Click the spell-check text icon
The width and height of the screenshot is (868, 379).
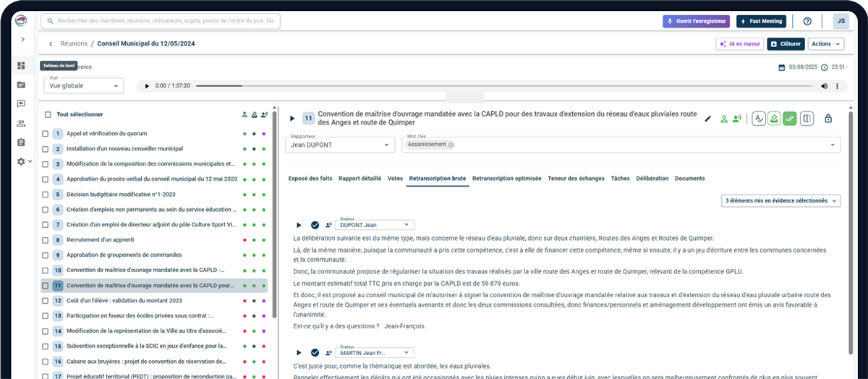tap(759, 119)
